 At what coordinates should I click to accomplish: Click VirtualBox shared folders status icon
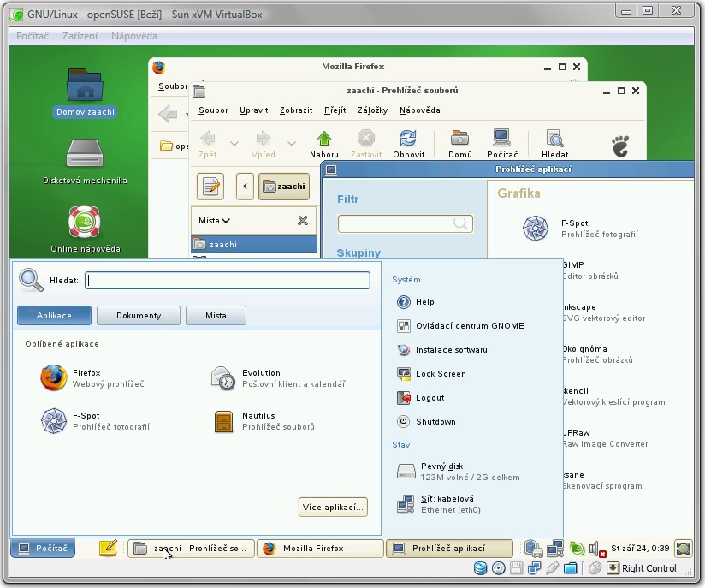tap(570, 568)
